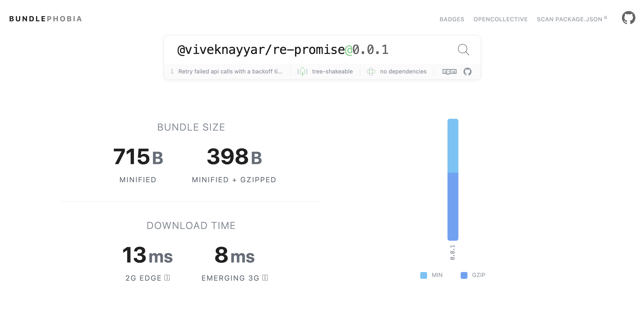The image size is (644, 311).
Task: Click the GZIP legend color swatch
Action: click(x=464, y=275)
